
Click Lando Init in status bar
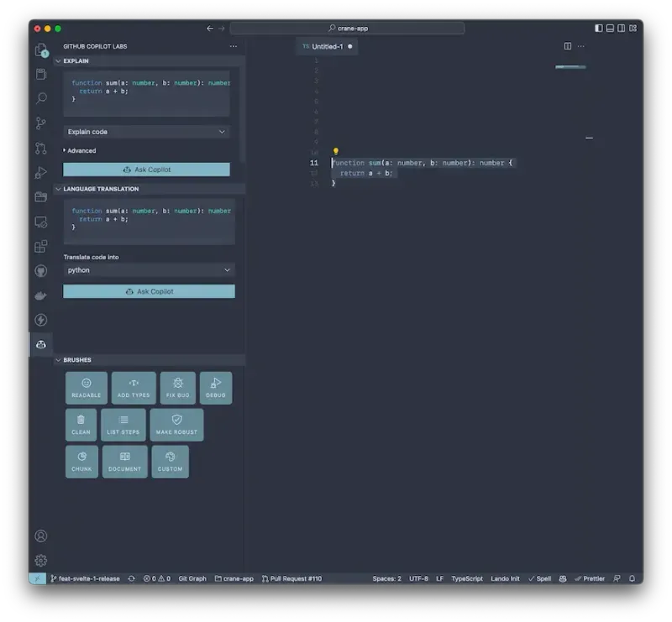point(506,578)
